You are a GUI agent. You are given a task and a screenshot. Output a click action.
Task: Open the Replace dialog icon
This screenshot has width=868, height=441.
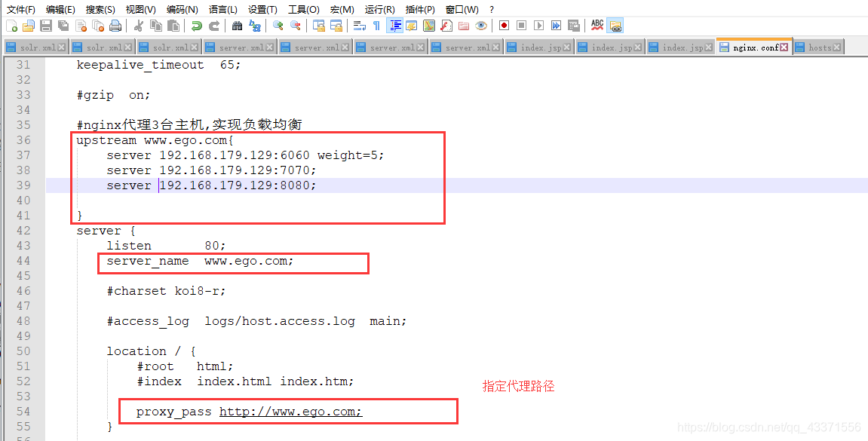click(x=255, y=26)
